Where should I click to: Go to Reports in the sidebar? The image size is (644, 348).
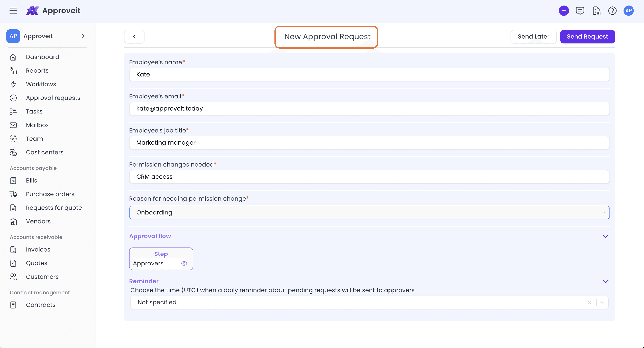click(x=37, y=71)
